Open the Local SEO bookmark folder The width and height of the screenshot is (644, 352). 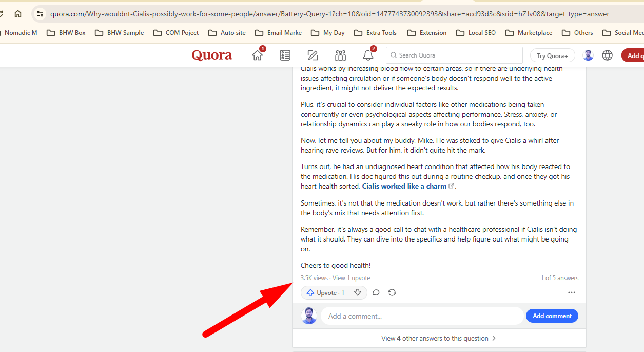pos(476,33)
